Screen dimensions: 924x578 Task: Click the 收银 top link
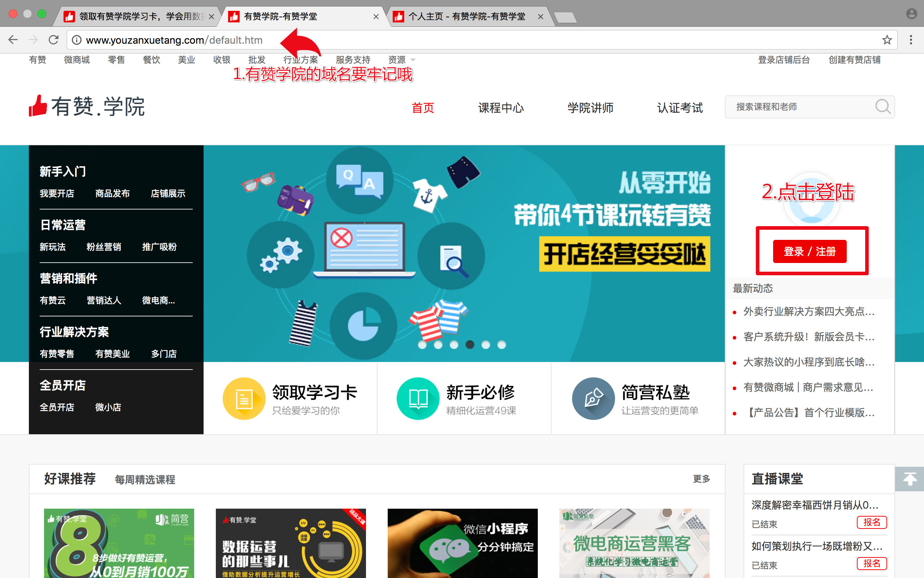[222, 60]
